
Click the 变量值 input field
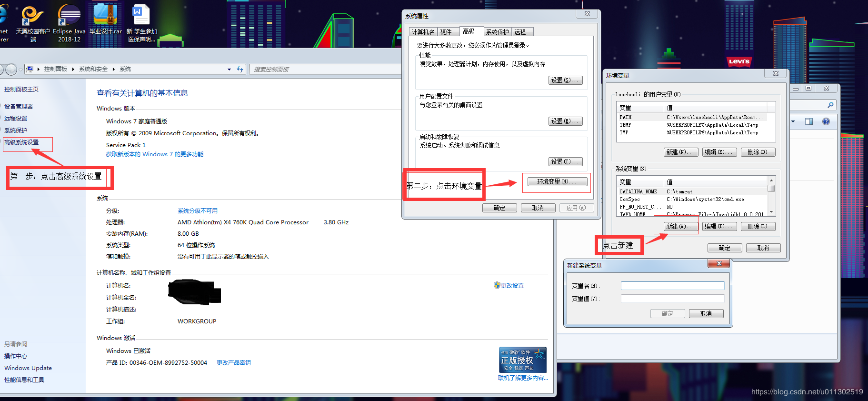672,299
